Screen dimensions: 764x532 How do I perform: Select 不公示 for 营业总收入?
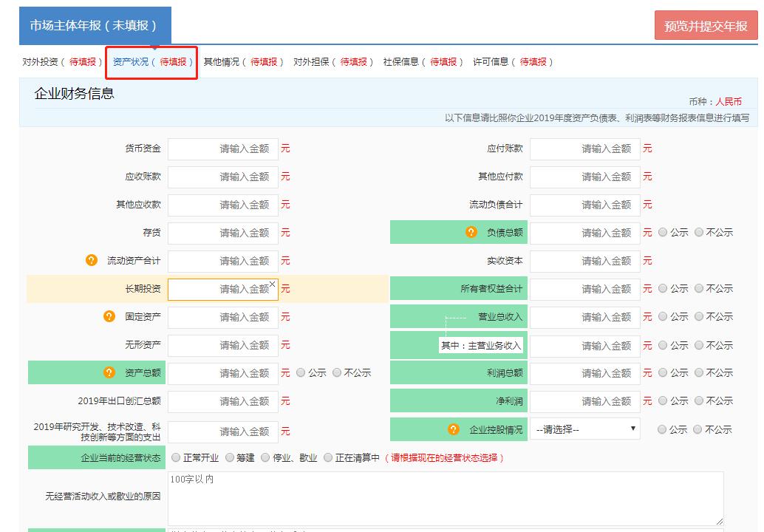(699, 317)
